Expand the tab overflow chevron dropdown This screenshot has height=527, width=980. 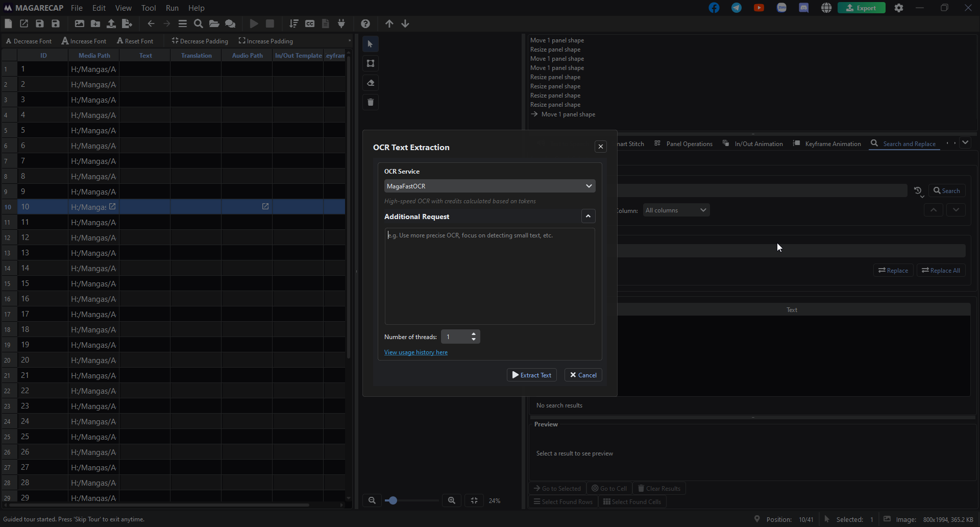pos(965,143)
